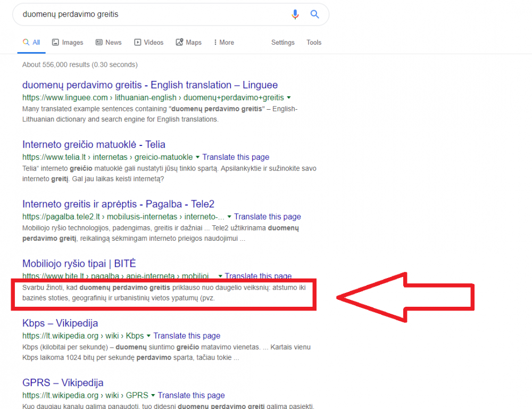Expand dropdown arrow next to Tele2 URL
Viewport: 532px width, 409px height.
[229, 217]
